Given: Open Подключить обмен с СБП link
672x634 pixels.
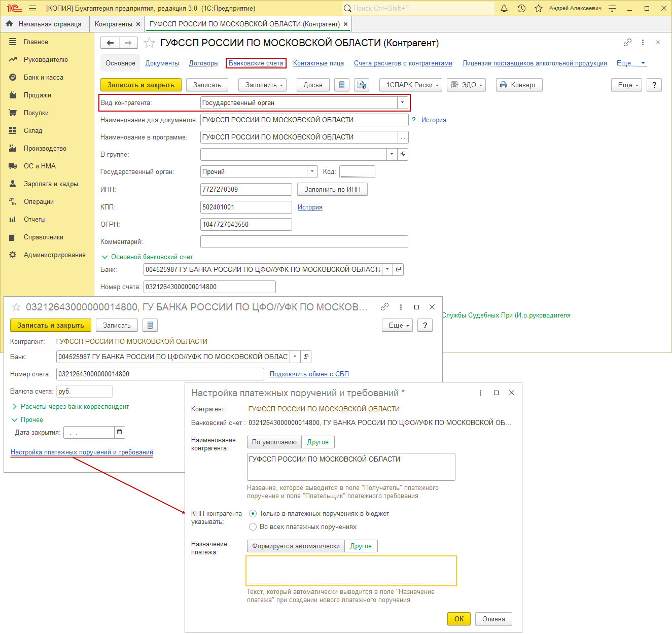Looking at the screenshot, I should 309,374.
